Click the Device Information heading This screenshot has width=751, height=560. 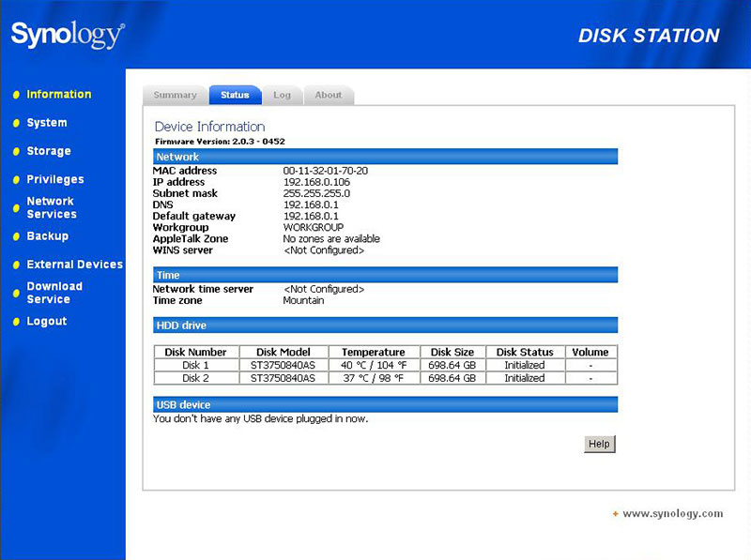[x=209, y=127]
